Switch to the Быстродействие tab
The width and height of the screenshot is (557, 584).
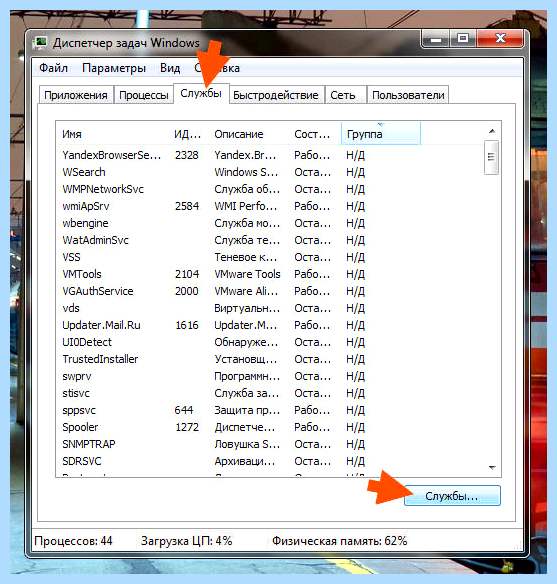point(276,95)
